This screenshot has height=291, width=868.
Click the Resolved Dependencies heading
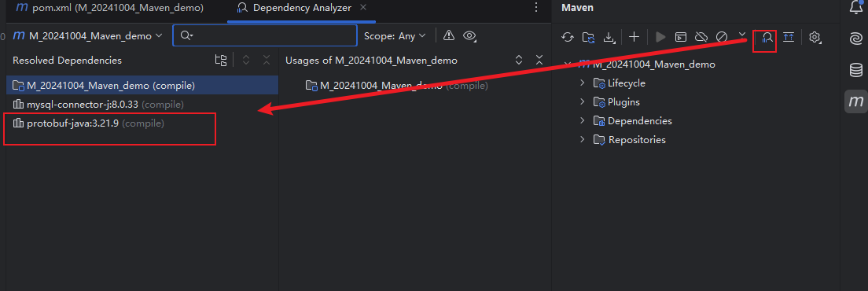click(x=67, y=61)
